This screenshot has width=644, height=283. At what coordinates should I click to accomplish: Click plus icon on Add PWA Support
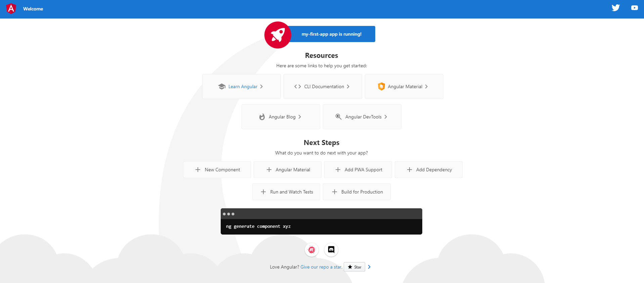pyautogui.click(x=338, y=170)
